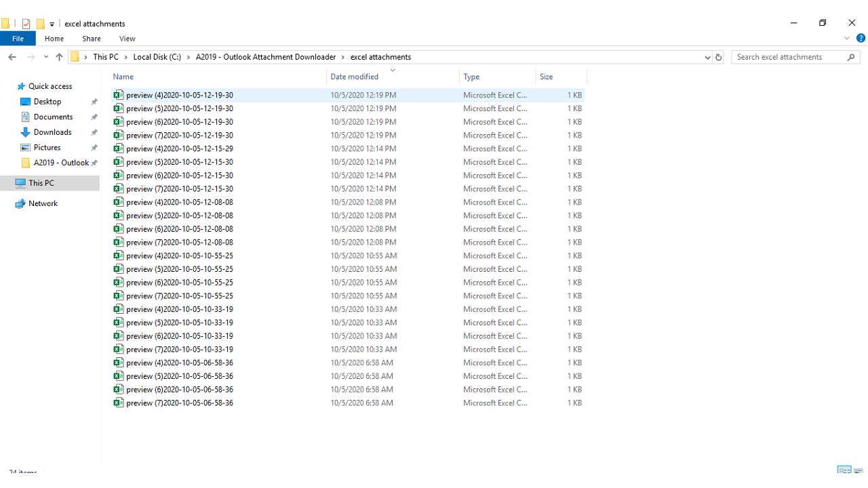Open Pictures via its sidebar icon
The height and width of the screenshot is (488, 868).
26,147
